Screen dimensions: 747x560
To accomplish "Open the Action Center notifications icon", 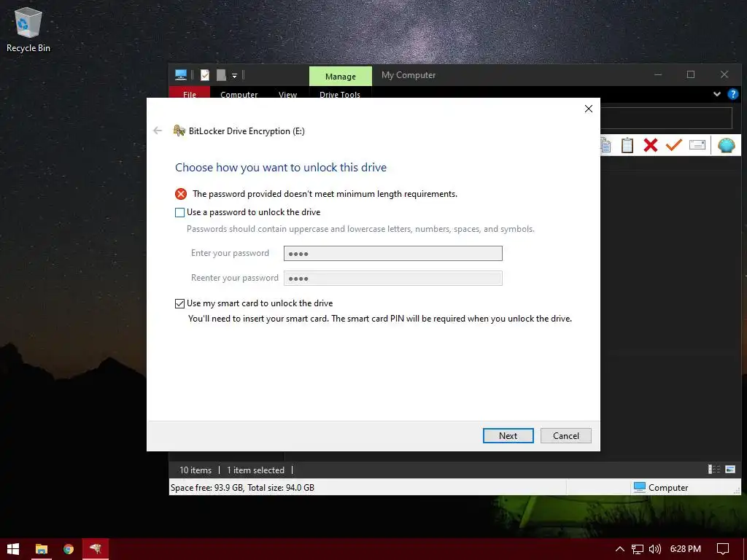I will [723, 549].
